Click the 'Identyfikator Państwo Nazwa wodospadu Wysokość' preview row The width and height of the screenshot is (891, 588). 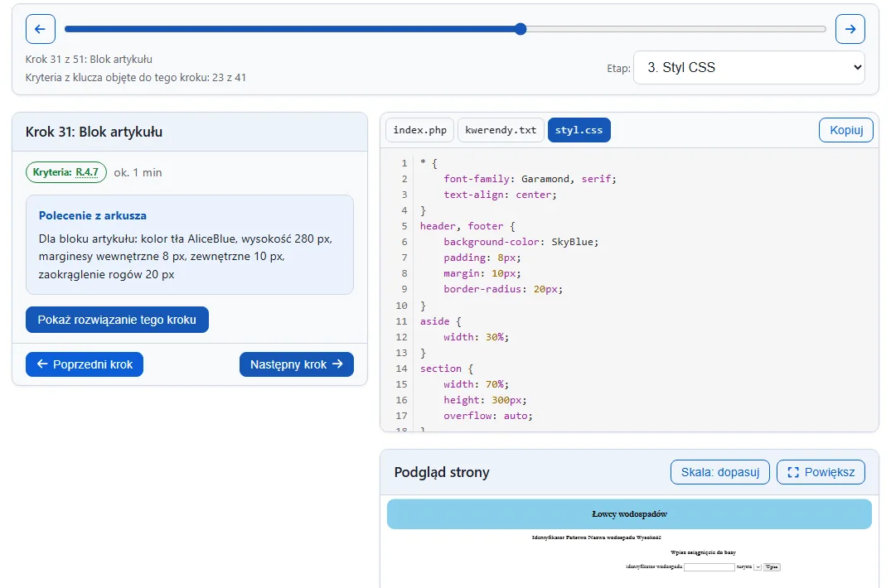coord(597,537)
